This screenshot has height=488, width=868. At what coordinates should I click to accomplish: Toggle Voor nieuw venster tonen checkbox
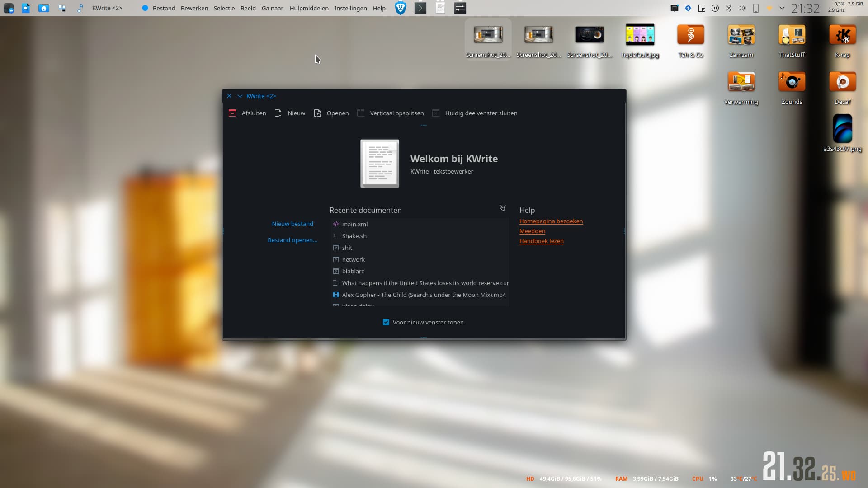pyautogui.click(x=386, y=322)
